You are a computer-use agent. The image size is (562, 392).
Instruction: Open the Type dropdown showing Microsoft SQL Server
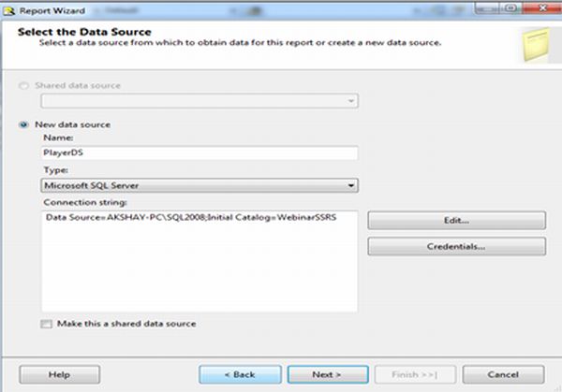(x=200, y=186)
